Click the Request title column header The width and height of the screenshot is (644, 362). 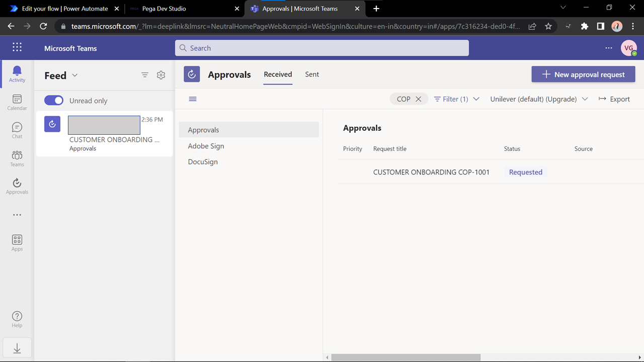pos(390,149)
